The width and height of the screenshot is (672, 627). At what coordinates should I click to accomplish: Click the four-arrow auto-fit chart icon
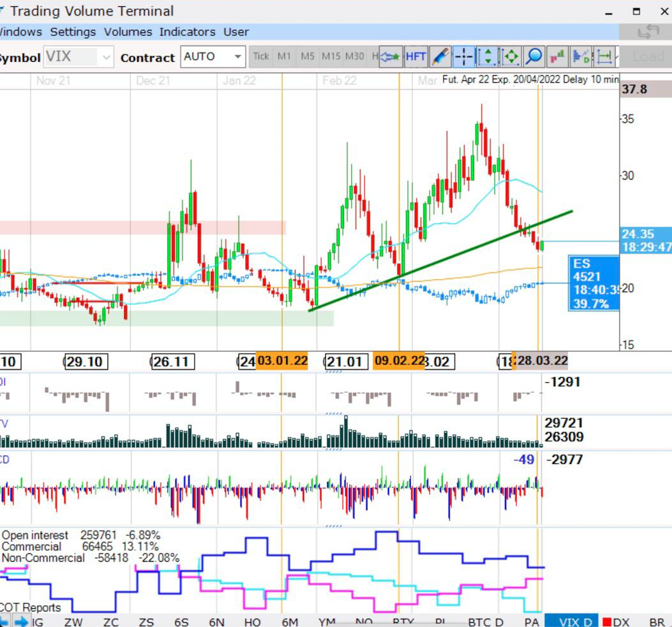pos(511,57)
